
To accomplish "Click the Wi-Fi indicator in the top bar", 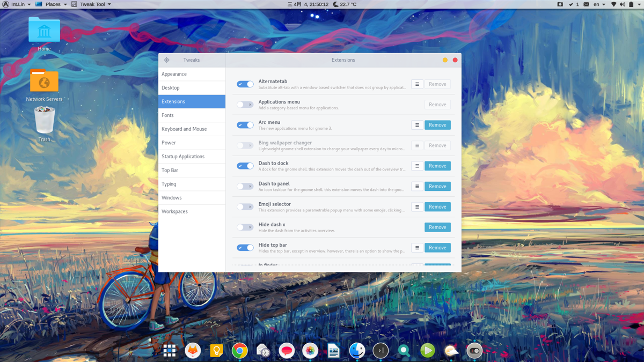I will [613, 4].
